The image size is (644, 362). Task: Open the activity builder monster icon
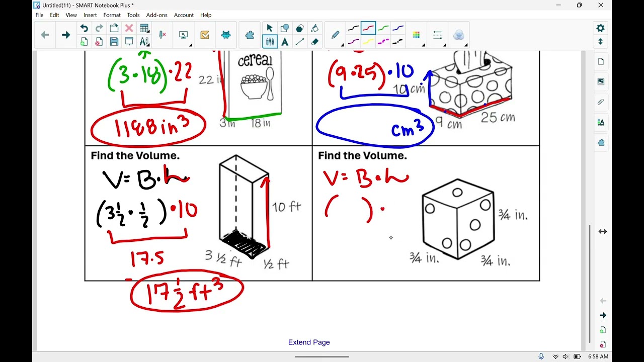click(x=226, y=35)
